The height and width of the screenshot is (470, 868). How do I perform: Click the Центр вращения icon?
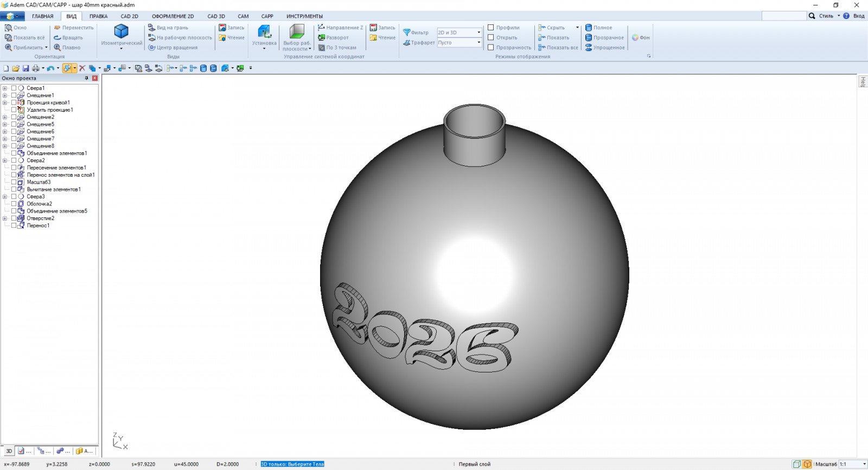[152, 48]
